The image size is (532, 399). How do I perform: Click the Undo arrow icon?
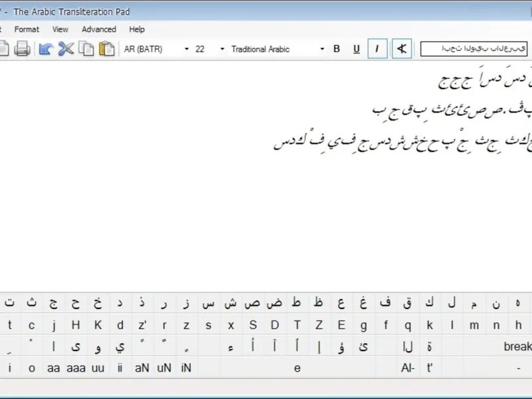[46, 49]
